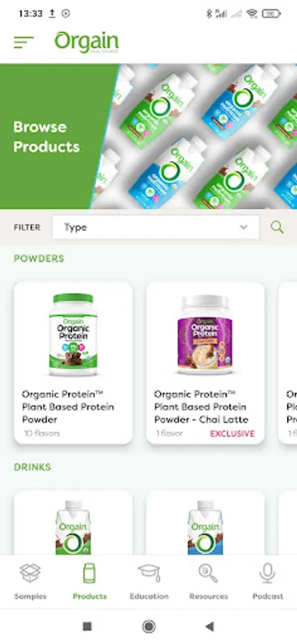297x644 pixels.
Task: Open the Education graduation cap icon
Action: pos(149,573)
